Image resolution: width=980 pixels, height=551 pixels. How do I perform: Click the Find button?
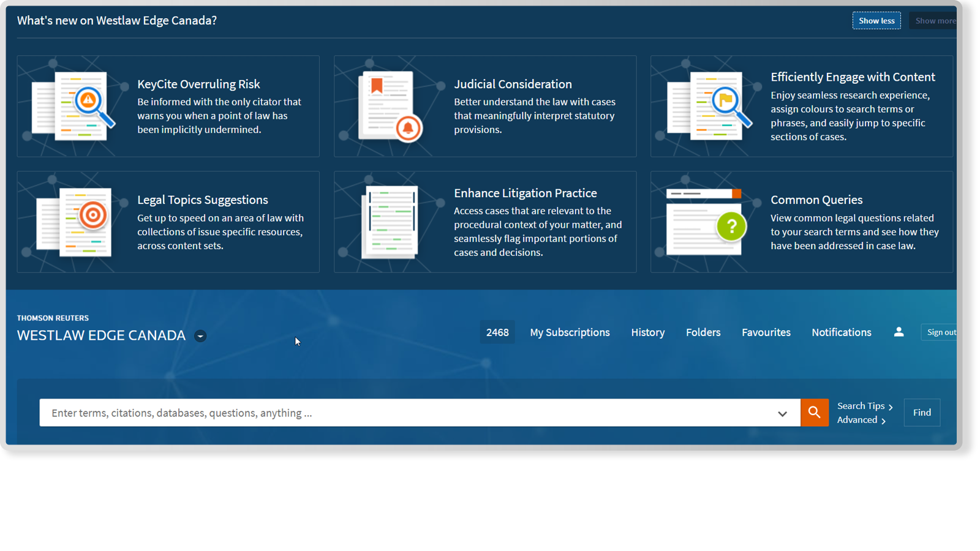[922, 413]
